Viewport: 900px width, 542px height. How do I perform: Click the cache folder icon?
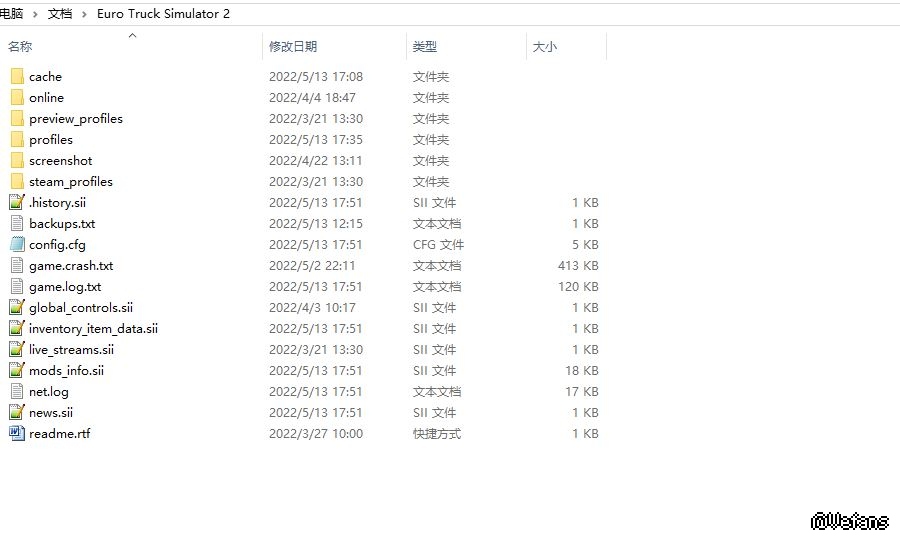pyautogui.click(x=17, y=77)
